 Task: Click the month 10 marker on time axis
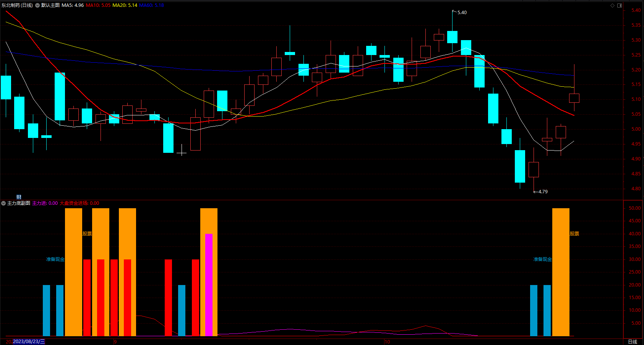pyautogui.click(x=388, y=342)
